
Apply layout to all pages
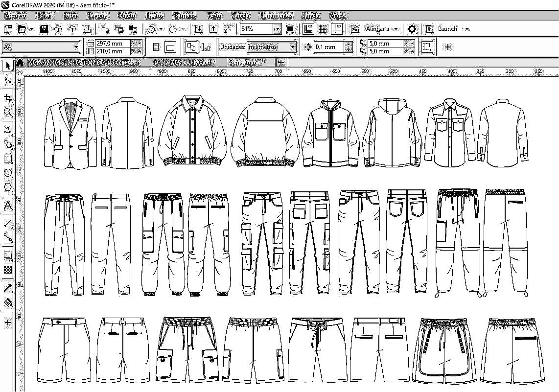[191, 46]
